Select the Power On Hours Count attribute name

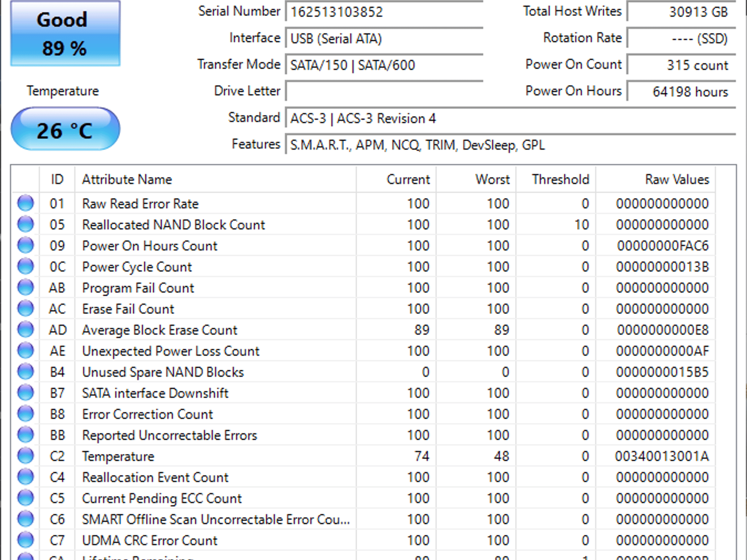[150, 246]
